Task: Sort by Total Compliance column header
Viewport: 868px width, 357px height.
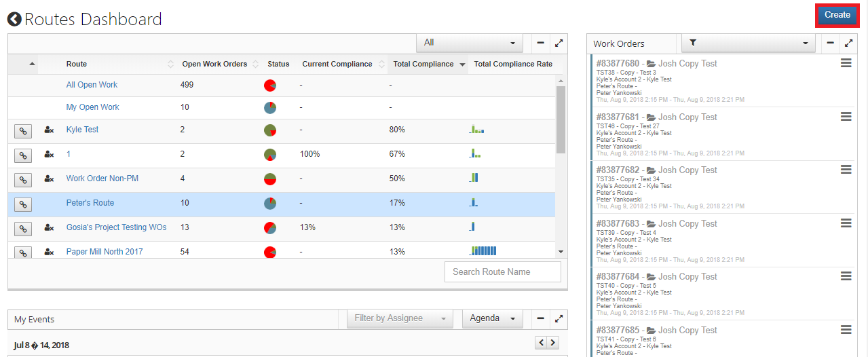Action: [x=423, y=64]
